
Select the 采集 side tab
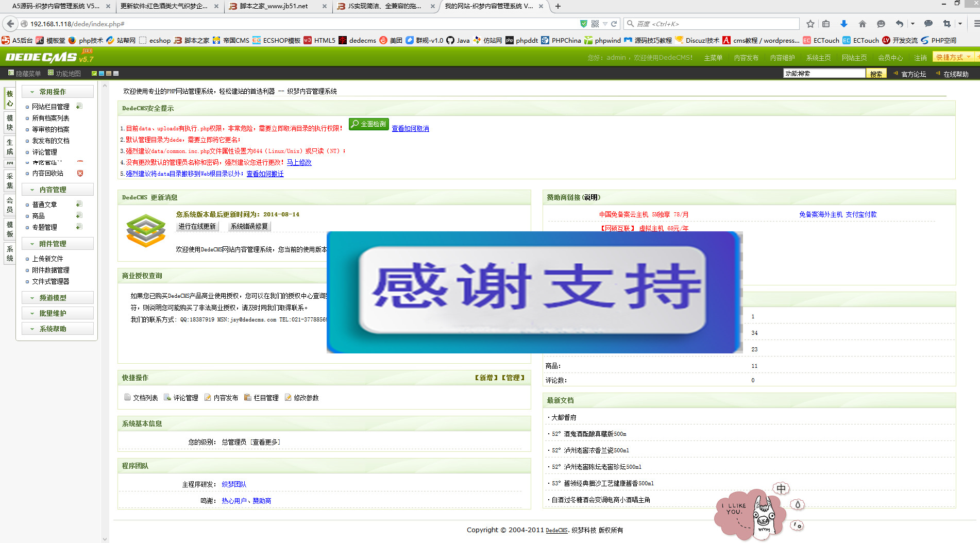coord(10,181)
